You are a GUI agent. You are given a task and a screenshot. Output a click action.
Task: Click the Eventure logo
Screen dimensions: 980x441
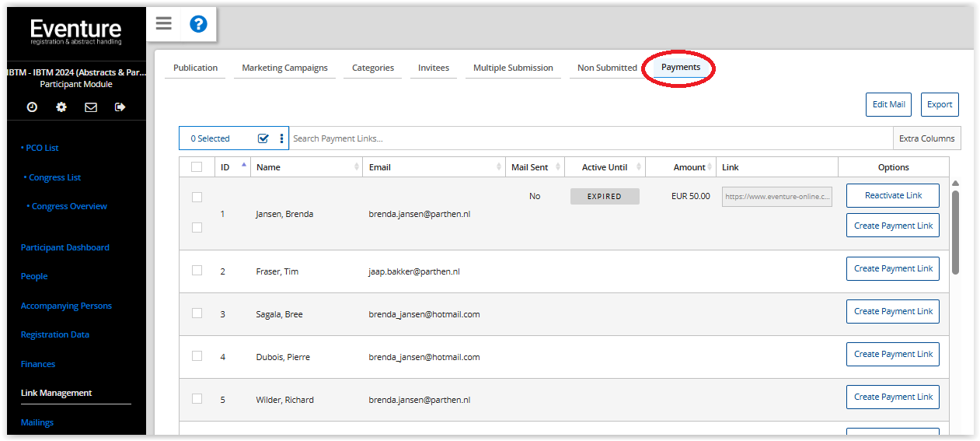tap(76, 32)
